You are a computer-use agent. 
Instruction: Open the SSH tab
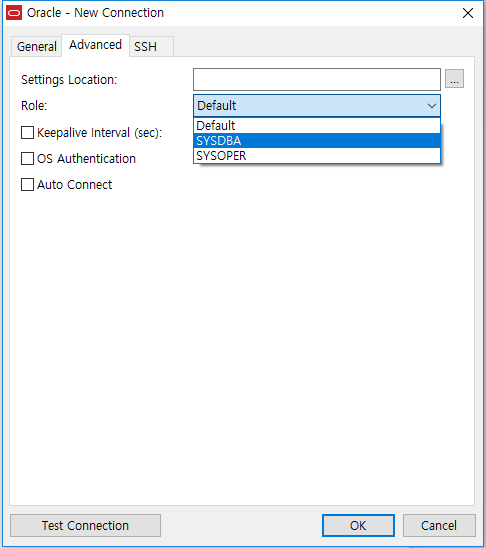coord(151,46)
